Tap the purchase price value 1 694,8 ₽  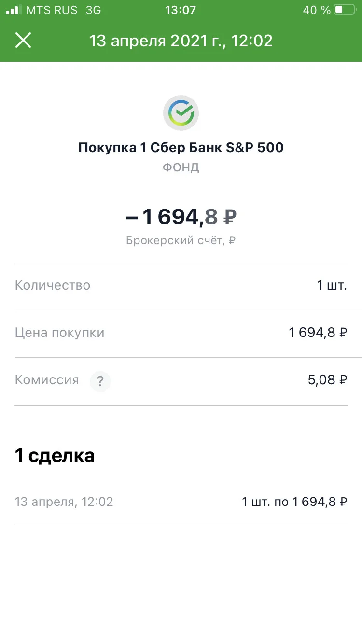tap(318, 333)
